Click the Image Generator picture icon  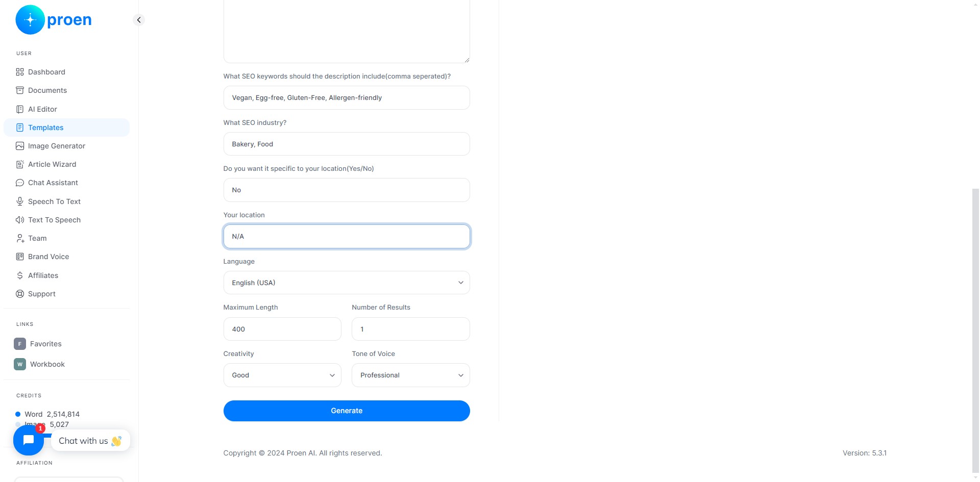(x=20, y=146)
